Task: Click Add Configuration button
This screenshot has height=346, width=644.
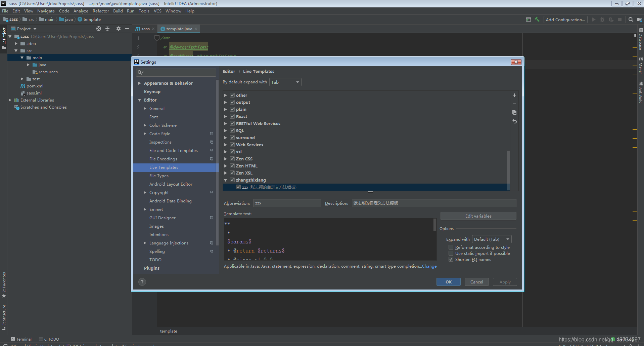Action: click(x=565, y=20)
